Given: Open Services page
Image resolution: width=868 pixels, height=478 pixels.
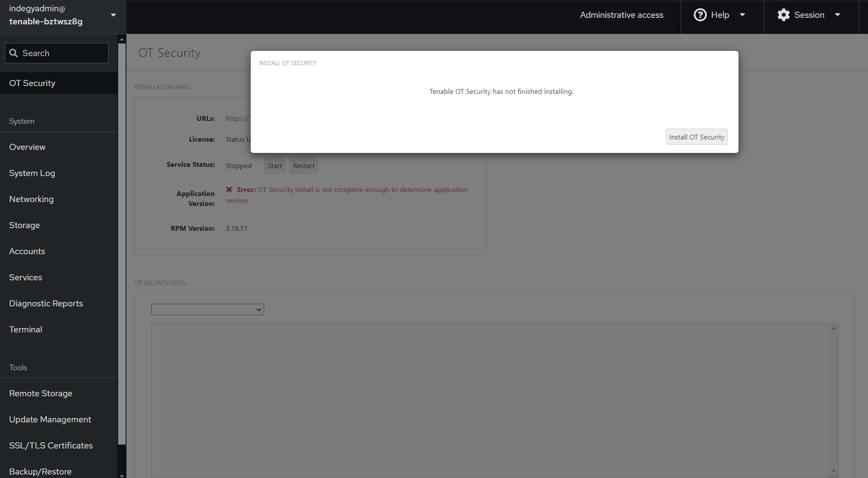Looking at the screenshot, I should 59,277.
